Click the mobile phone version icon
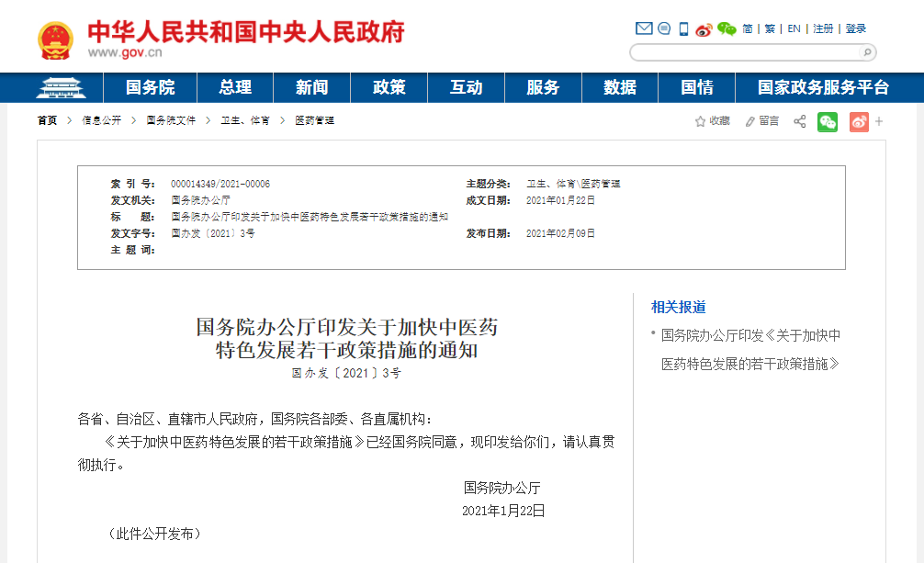924x563 pixels. [x=682, y=28]
